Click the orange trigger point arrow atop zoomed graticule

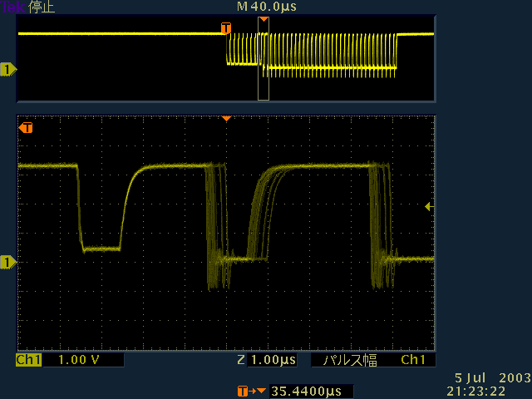[x=225, y=119]
